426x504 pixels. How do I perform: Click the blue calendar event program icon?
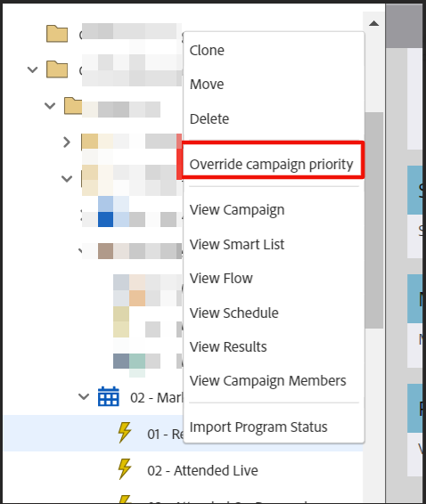109,396
